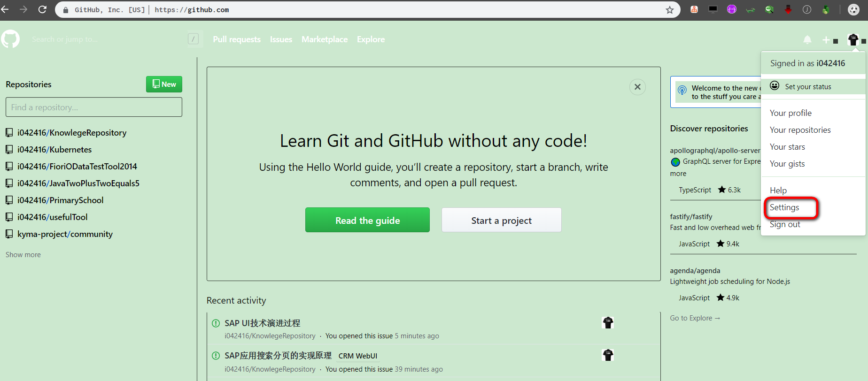
Task: Click the star icon next to 6.3k
Action: click(722, 190)
